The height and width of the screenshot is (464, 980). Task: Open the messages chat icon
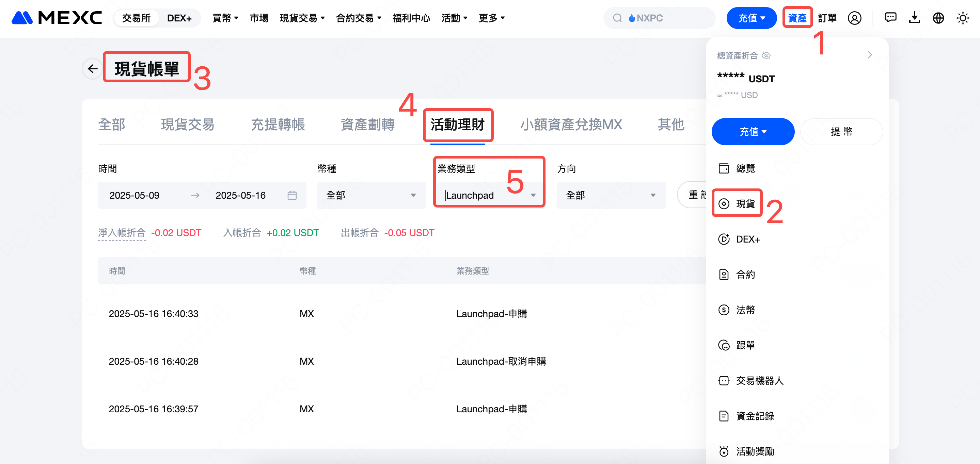(x=890, y=17)
